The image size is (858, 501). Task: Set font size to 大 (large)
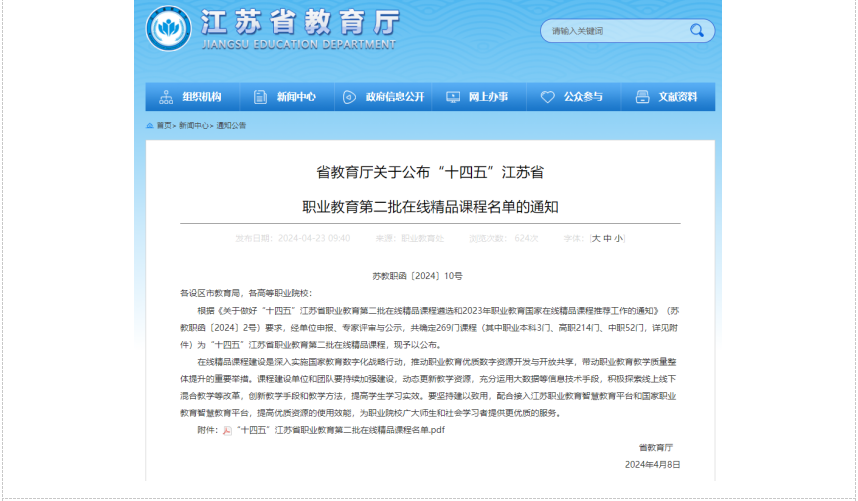(x=596, y=239)
